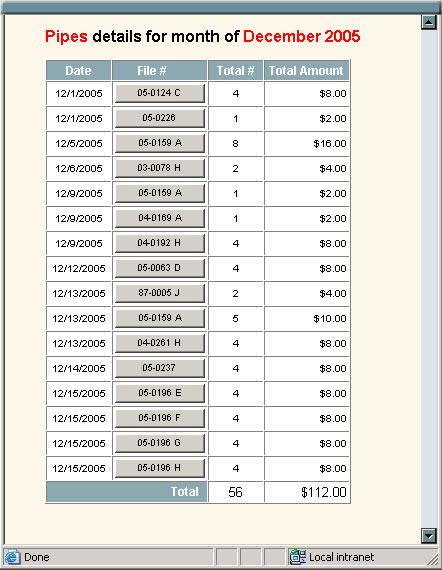
Task: Click the Local intranet zone icon
Action: pyautogui.click(x=297, y=557)
